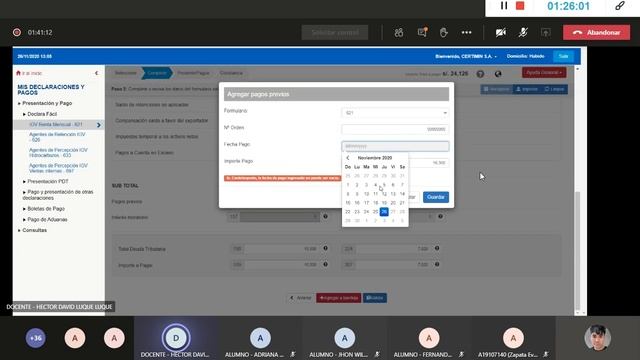The image size is (640, 360).
Task: Select A19107140 Zapata participant tile
Action: (513, 338)
